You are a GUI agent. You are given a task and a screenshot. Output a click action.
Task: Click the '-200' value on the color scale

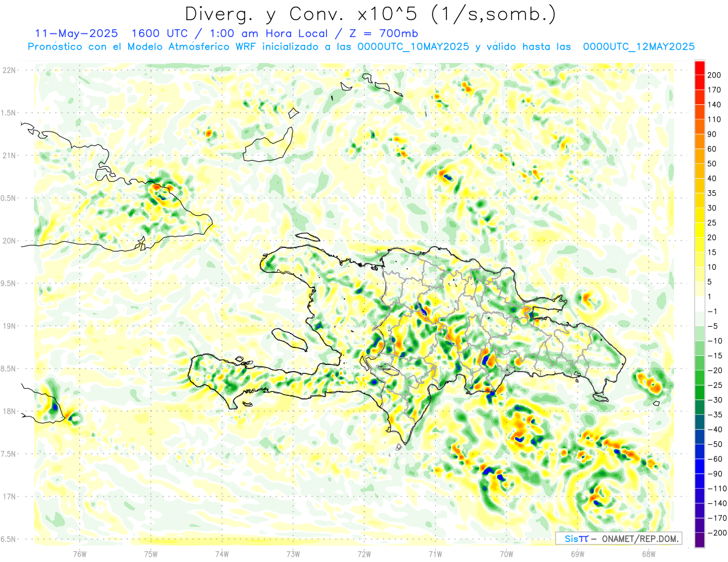point(716,533)
